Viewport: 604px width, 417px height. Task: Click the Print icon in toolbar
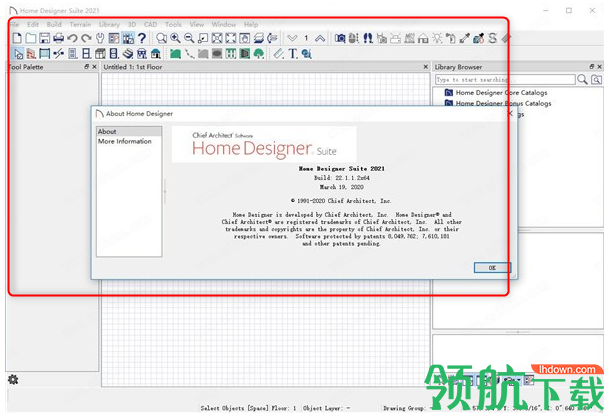click(x=59, y=38)
